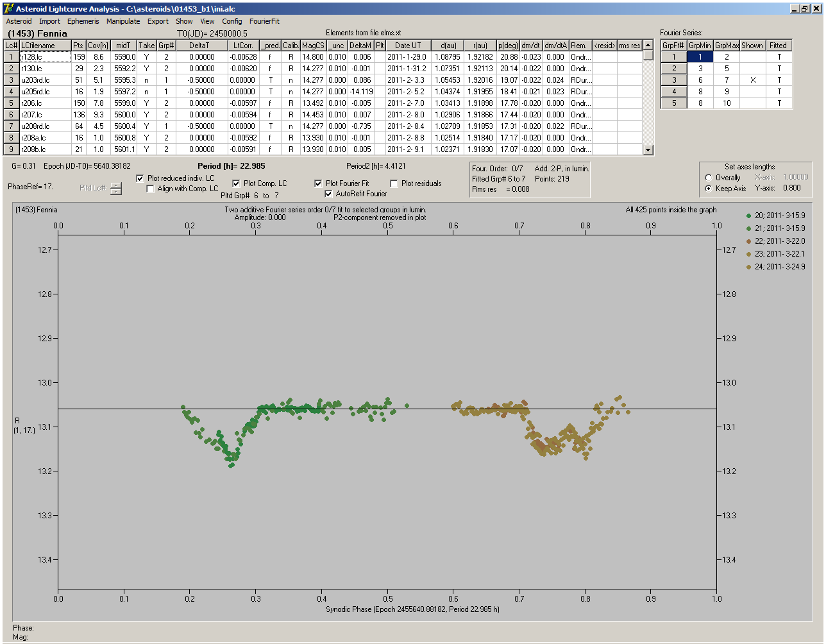Click the LCfilename column header
826x644 pixels.
pyautogui.click(x=45, y=46)
